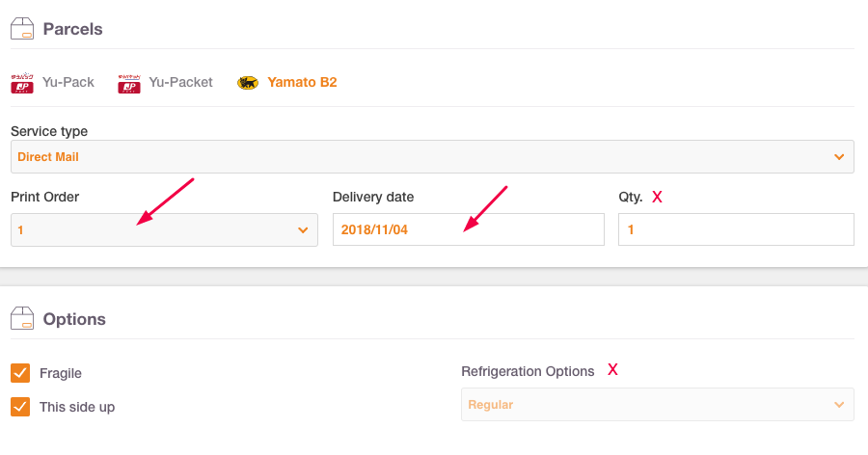Click the Service type chevron arrow
Image resolution: width=868 pixels, height=455 pixels.
tap(839, 157)
